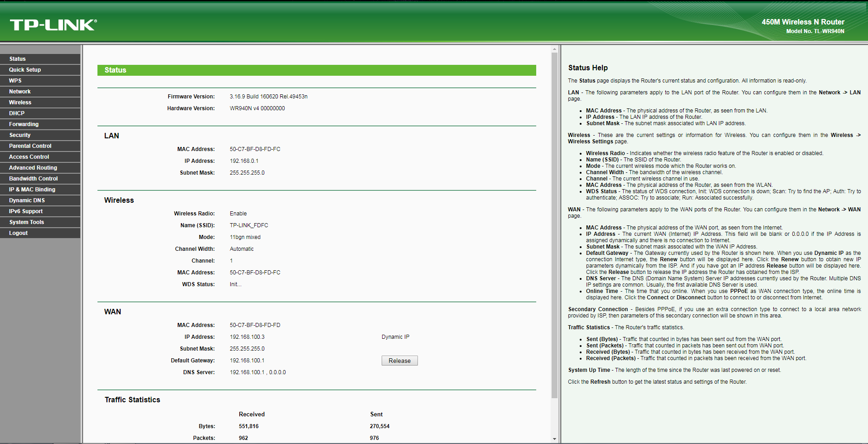Go to the WPS page
Screen dimensions: 868x444
[x=40, y=81]
